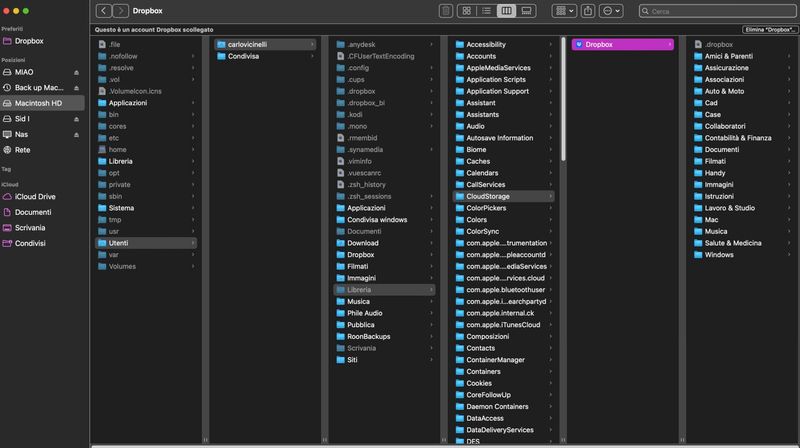
Task: Open the Application Support folder
Action: (x=497, y=91)
